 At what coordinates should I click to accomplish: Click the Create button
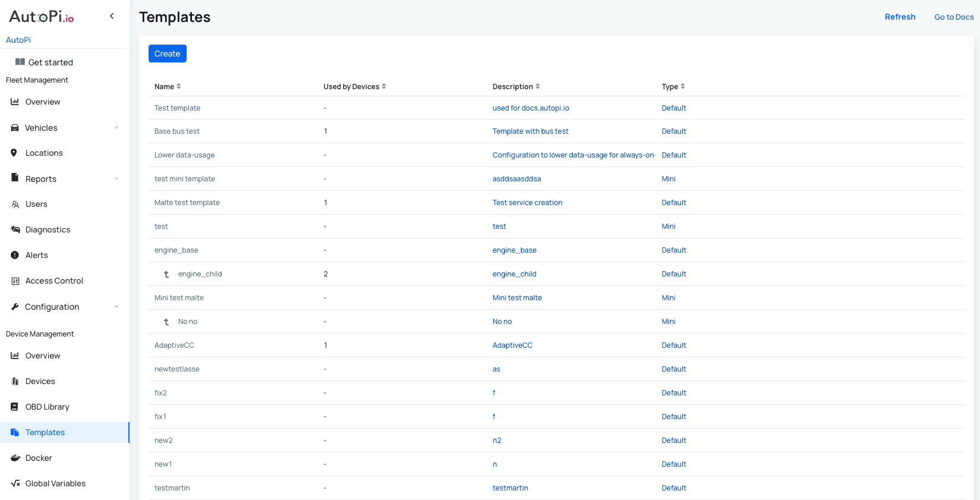pyautogui.click(x=168, y=54)
